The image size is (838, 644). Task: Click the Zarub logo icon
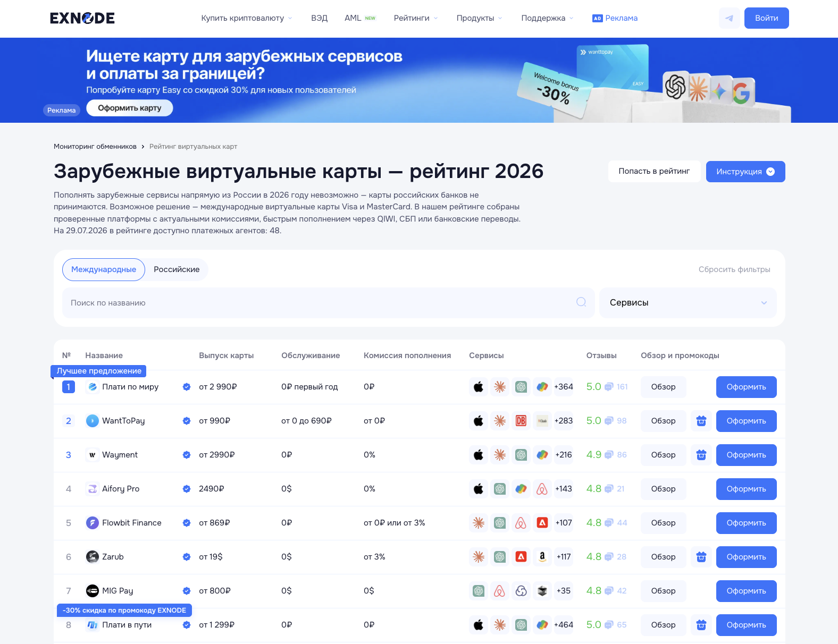tap(93, 557)
